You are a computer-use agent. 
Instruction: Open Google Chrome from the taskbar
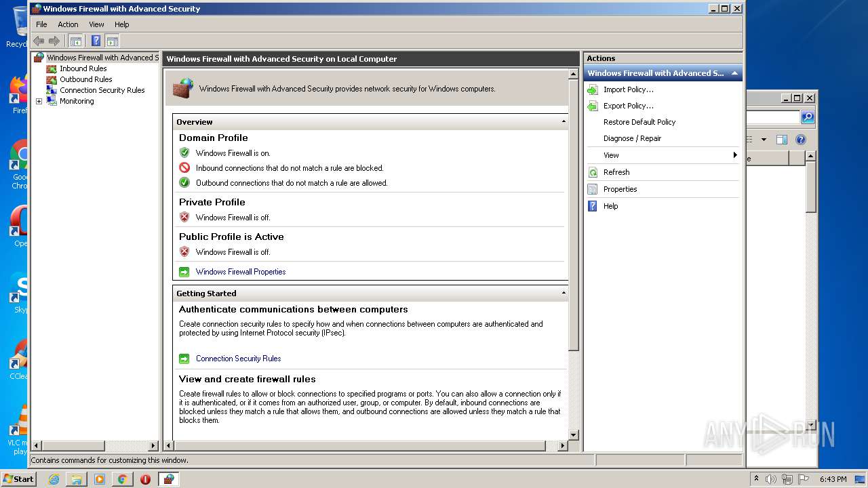[122, 479]
